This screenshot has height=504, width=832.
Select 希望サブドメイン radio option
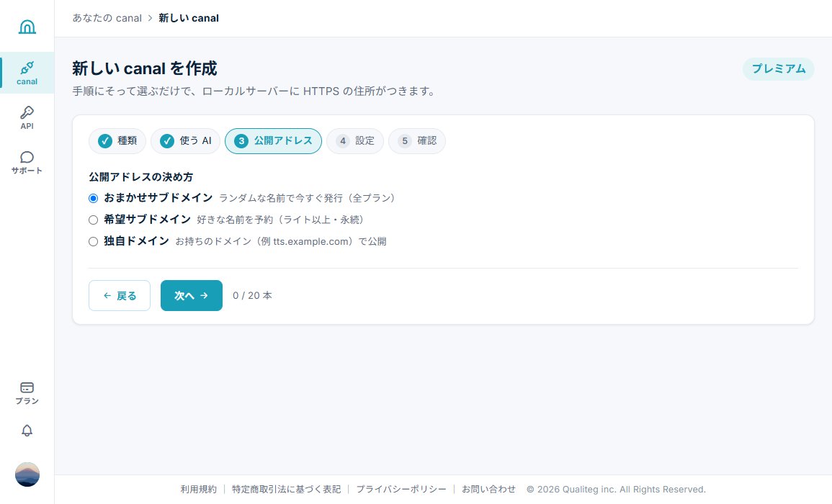click(x=94, y=220)
